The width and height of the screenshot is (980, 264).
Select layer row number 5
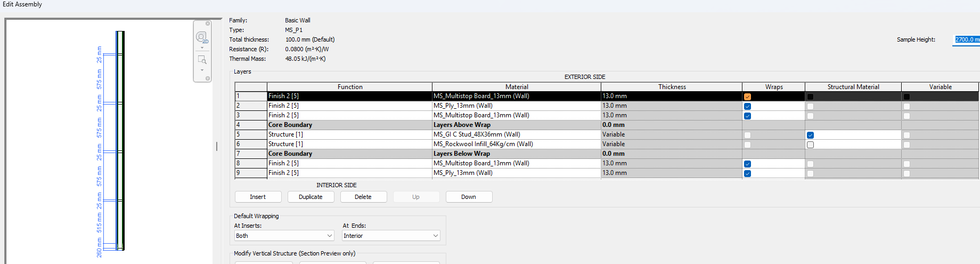pos(251,135)
